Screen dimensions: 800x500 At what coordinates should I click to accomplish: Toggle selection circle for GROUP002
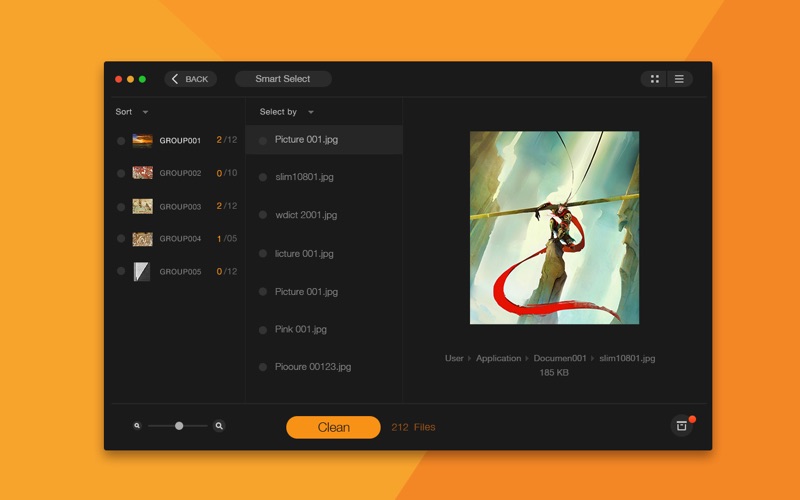click(121, 173)
